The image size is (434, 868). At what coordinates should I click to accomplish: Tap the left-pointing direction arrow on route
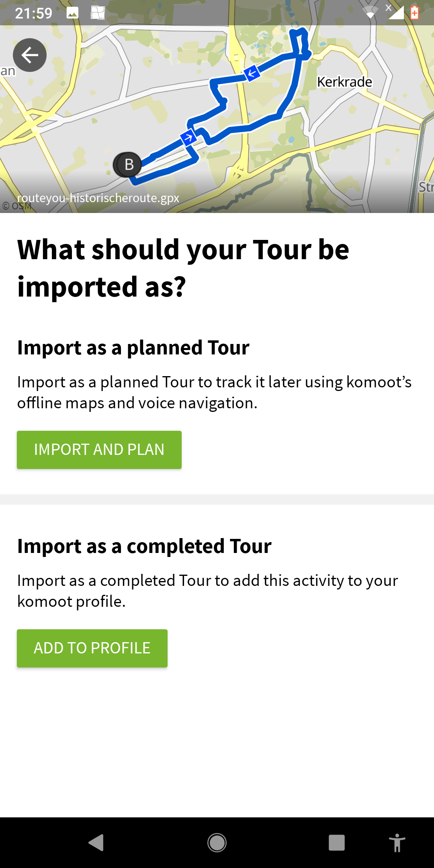(x=252, y=73)
